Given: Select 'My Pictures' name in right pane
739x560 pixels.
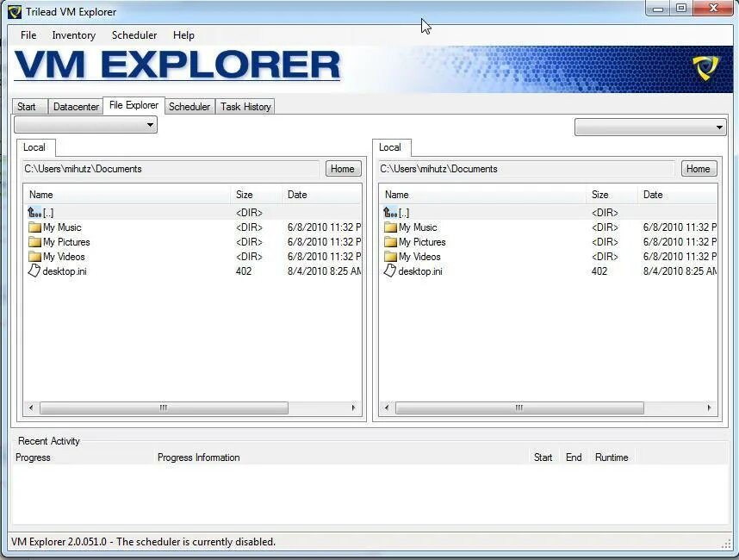Looking at the screenshot, I should (422, 242).
